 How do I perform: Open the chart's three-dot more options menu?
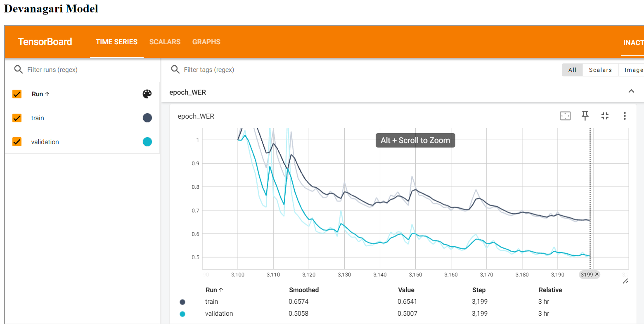click(625, 116)
